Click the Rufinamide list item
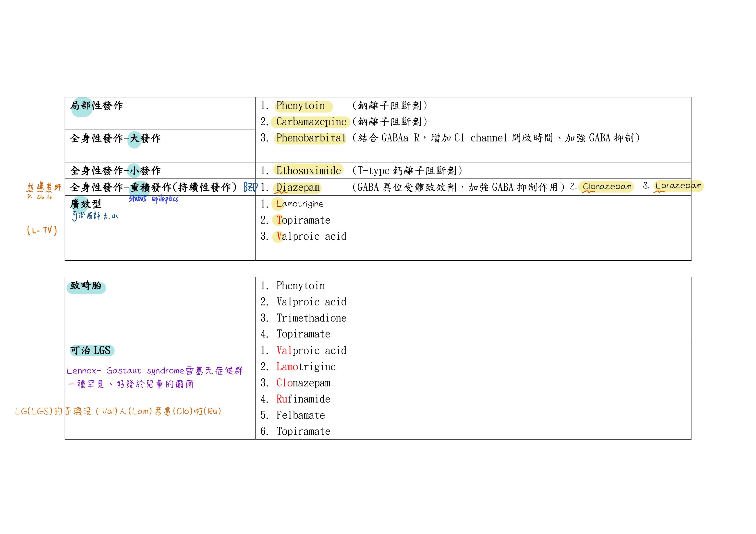The height and width of the screenshot is (534, 756). [x=303, y=399]
